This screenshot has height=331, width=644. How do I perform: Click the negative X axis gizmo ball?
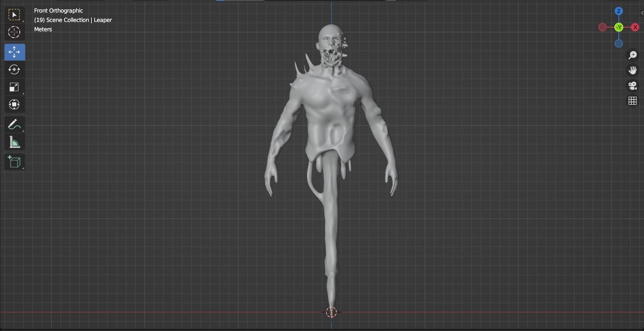click(x=603, y=27)
